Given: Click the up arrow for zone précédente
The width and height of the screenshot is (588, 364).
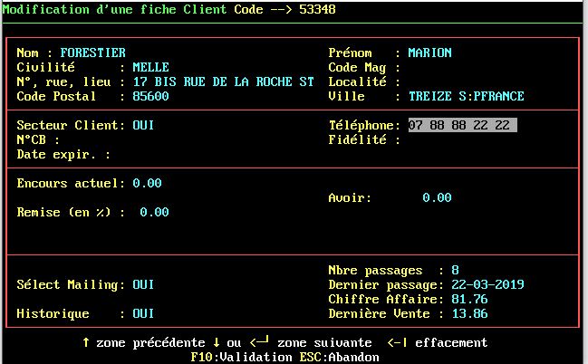Looking at the screenshot, I should click(86, 343).
